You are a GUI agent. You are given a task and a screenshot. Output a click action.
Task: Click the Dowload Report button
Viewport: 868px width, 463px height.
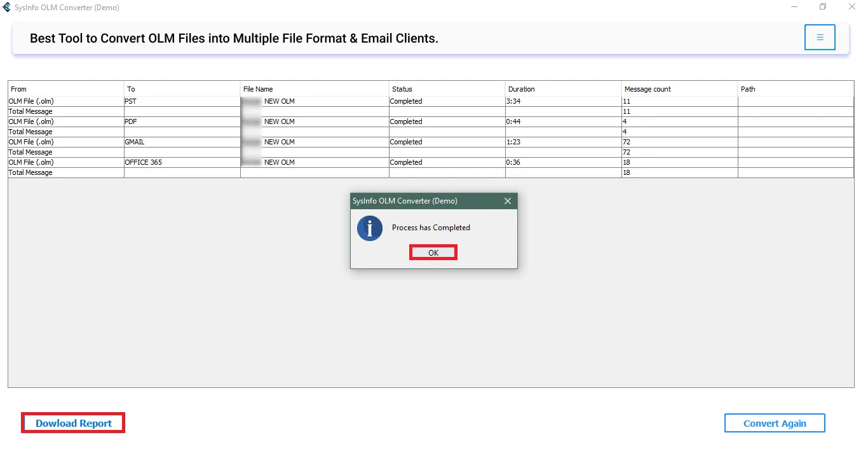click(x=74, y=424)
